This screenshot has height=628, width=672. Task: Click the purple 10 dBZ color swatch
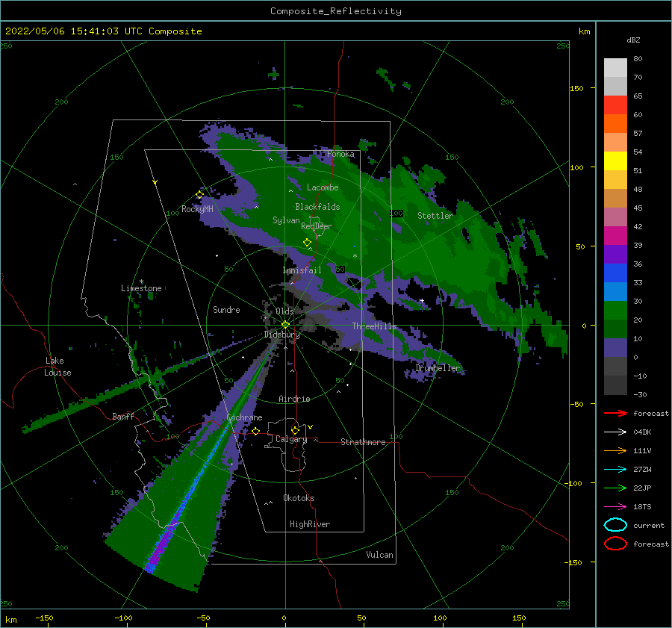615,347
